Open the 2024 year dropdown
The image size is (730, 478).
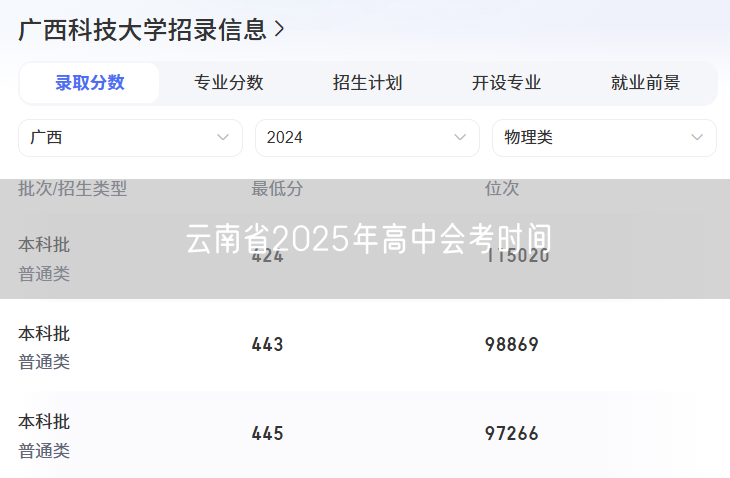(x=367, y=138)
